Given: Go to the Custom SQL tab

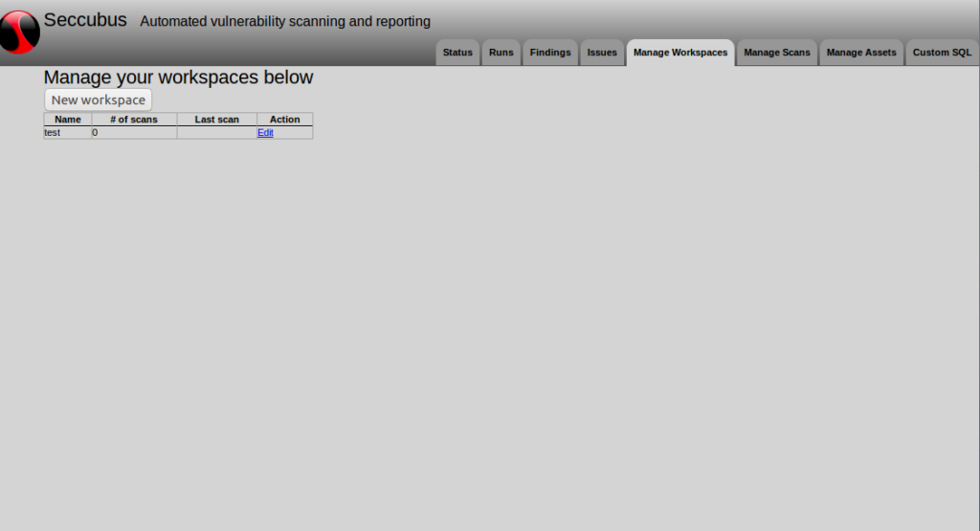Looking at the screenshot, I should pos(942,53).
